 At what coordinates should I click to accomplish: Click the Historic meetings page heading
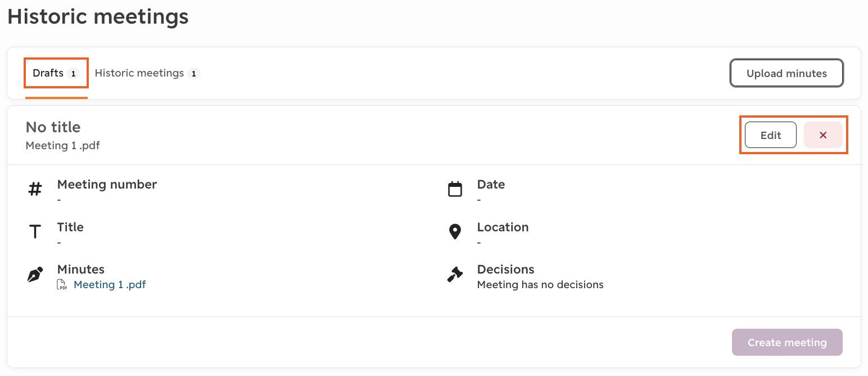[98, 16]
